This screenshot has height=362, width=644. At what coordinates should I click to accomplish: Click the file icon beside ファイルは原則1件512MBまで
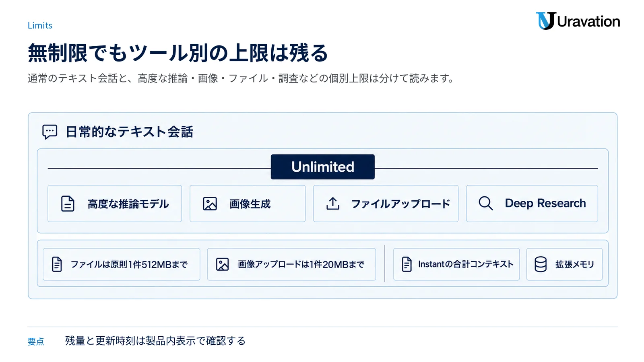[x=57, y=264]
